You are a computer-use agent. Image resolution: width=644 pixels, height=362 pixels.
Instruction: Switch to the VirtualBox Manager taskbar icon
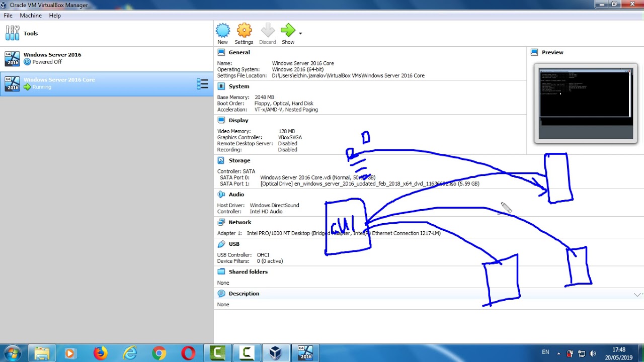click(276, 353)
